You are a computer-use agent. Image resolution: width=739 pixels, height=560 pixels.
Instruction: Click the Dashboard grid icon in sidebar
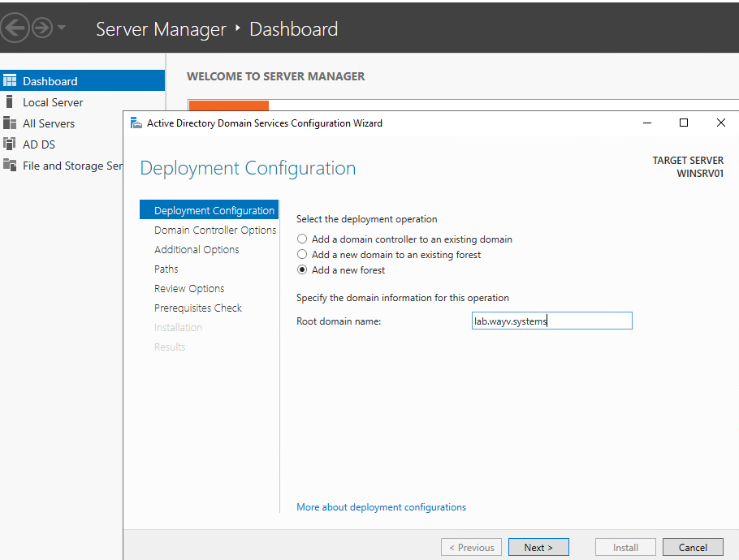[10, 80]
